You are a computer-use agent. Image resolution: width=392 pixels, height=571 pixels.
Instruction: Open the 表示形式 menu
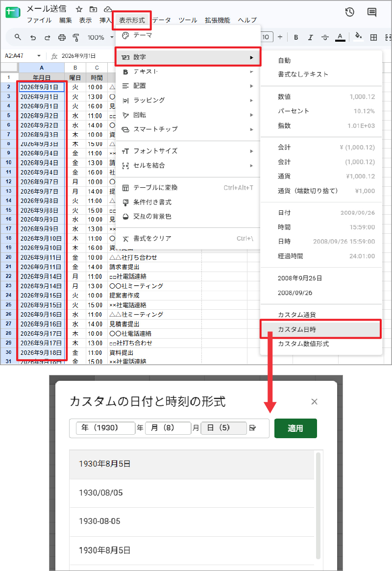pyautogui.click(x=132, y=20)
